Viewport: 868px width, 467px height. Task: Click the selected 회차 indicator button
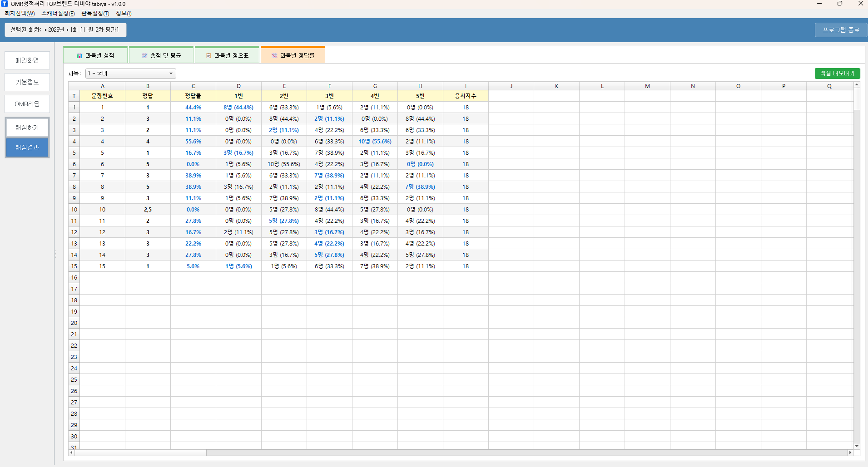point(65,30)
